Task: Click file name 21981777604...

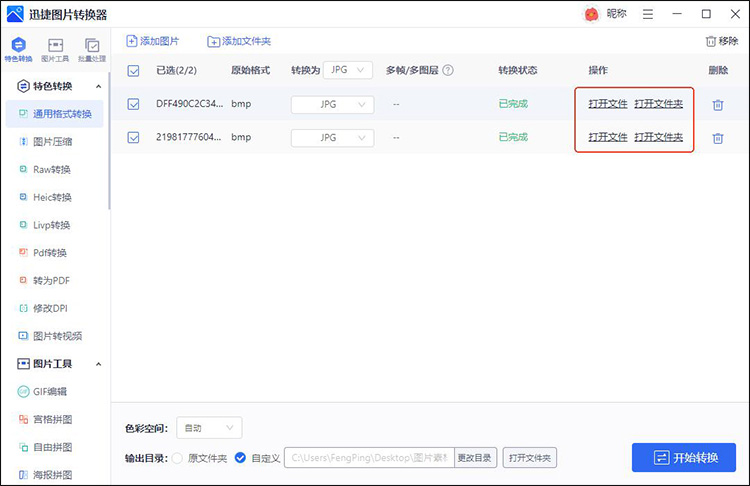Action: point(188,137)
